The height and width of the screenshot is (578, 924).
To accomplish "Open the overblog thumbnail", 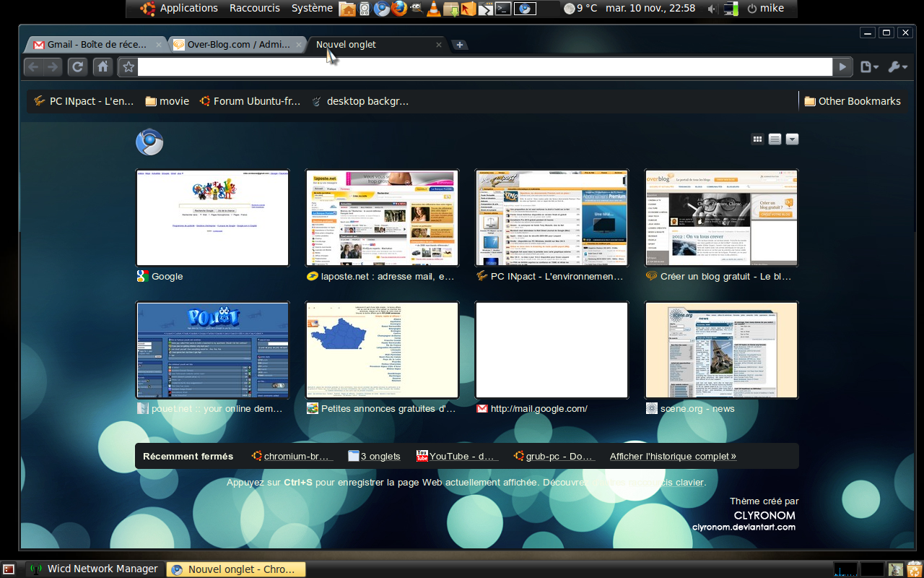I will (721, 218).
